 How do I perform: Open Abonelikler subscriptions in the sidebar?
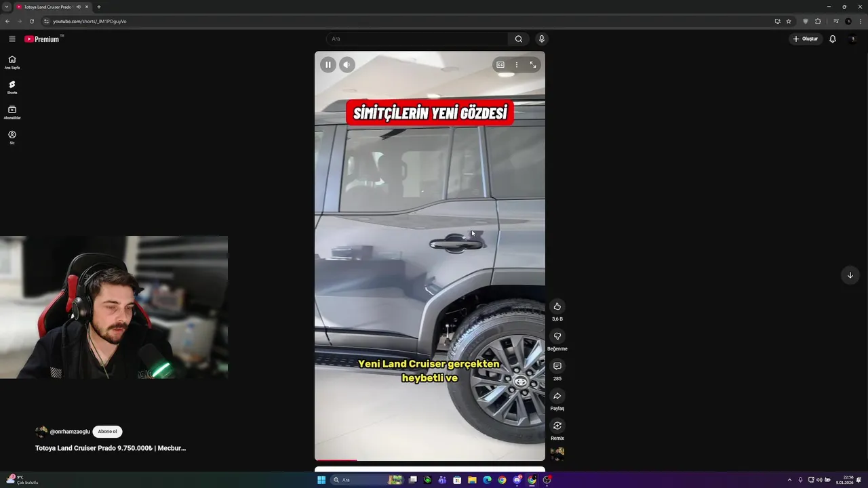(x=12, y=113)
